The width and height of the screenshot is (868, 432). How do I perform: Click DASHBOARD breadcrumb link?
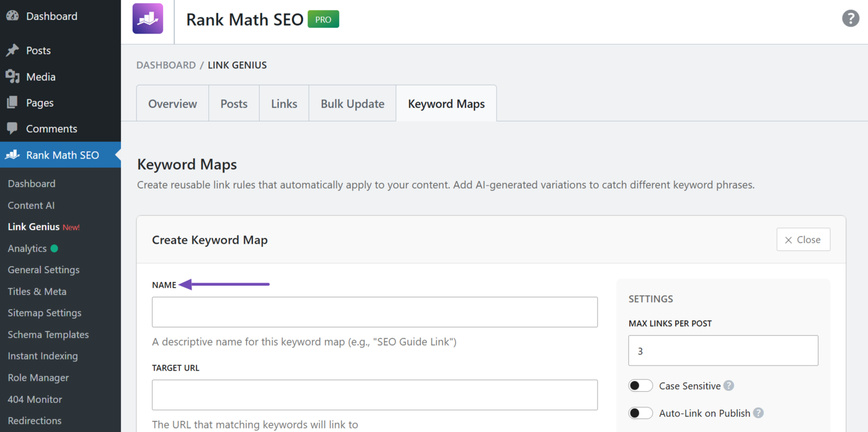click(166, 65)
